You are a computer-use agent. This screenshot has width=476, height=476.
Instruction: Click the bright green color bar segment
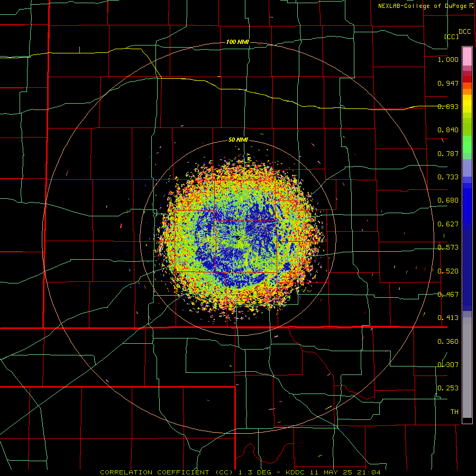(x=467, y=144)
